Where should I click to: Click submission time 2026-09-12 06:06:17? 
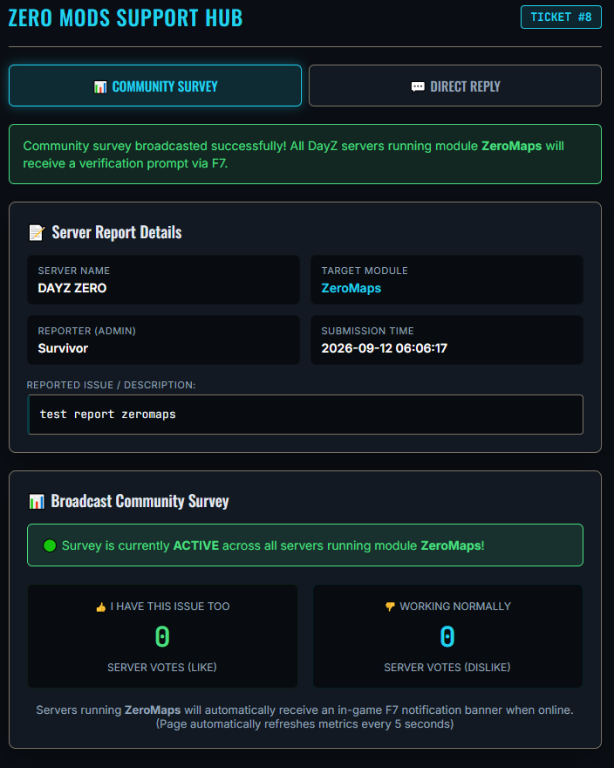coord(384,348)
